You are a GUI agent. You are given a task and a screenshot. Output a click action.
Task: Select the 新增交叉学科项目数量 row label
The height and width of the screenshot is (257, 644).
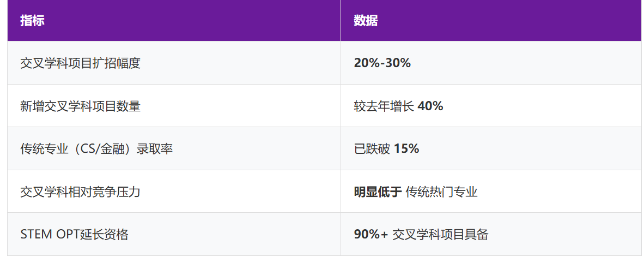click(80, 106)
